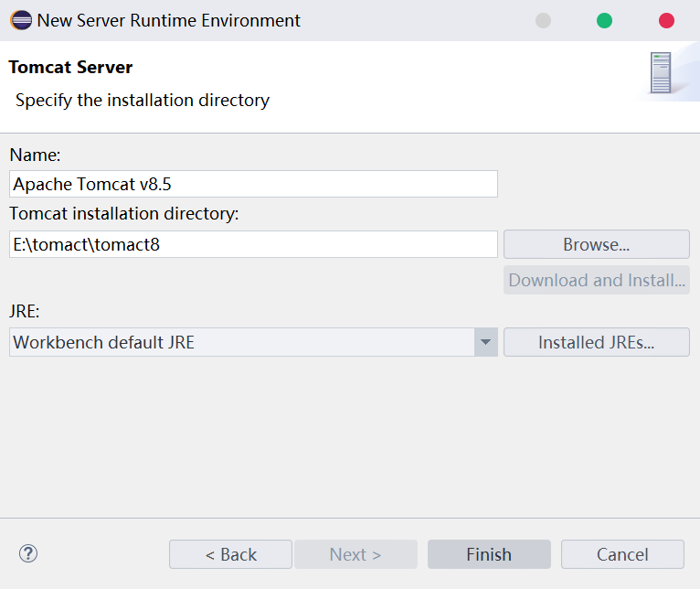700x589 pixels.
Task: Focus the Name field with Apache Tomcat v8.5
Action: click(253, 184)
